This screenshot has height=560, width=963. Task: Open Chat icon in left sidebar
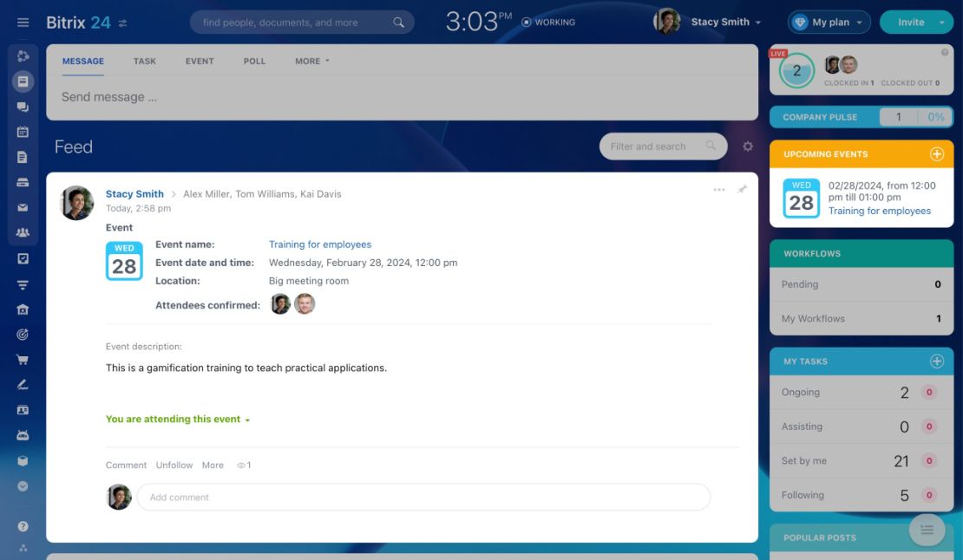tap(23, 107)
